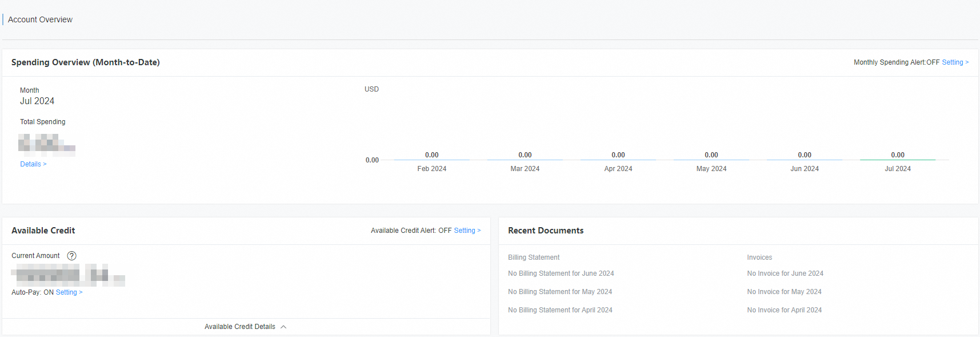Image resolution: width=980 pixels, height=337 pixels.
Task: Click the 'Available Credit' heading
Action: pyautogui.click(x=43, y=231)
